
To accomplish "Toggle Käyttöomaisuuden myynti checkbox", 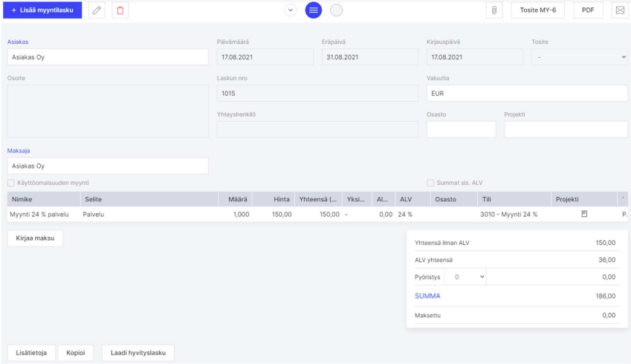I will tap(11, 183).
